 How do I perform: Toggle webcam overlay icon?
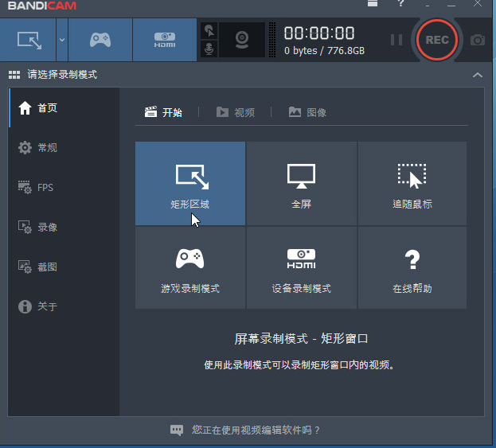pyautogui.click(x=242, y=40)
